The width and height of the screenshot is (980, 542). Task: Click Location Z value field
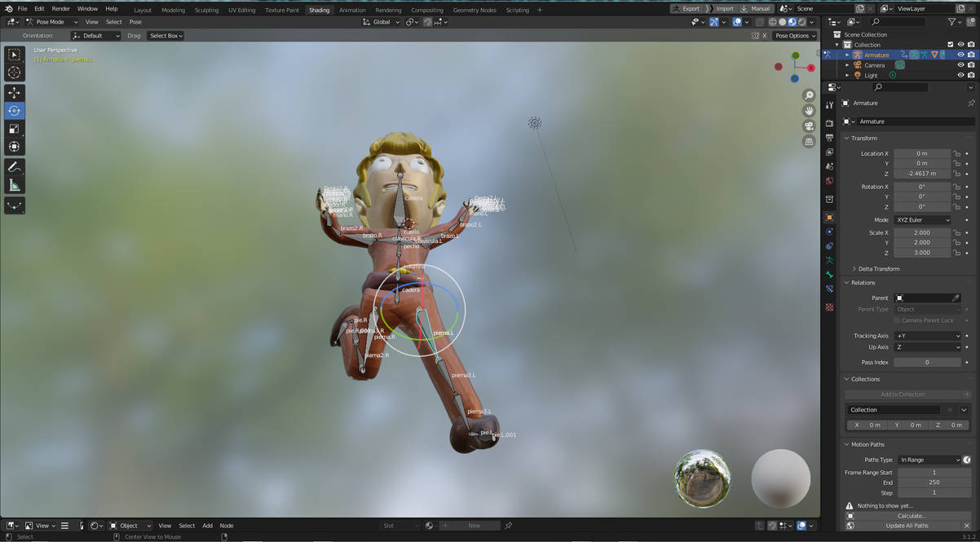pyautogui.click(x=922, y=174)
